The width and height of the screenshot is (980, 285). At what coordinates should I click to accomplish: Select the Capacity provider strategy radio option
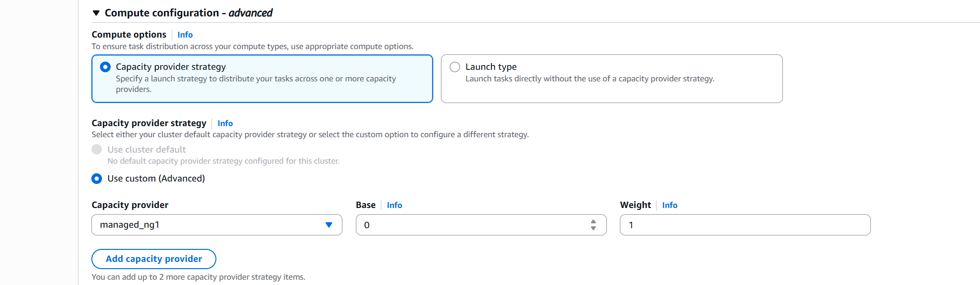pyautogui.click(x=105, y=67)
